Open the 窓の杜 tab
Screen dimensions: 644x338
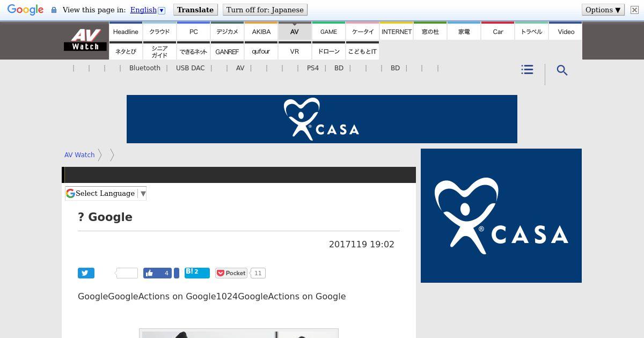coord(430,31)
